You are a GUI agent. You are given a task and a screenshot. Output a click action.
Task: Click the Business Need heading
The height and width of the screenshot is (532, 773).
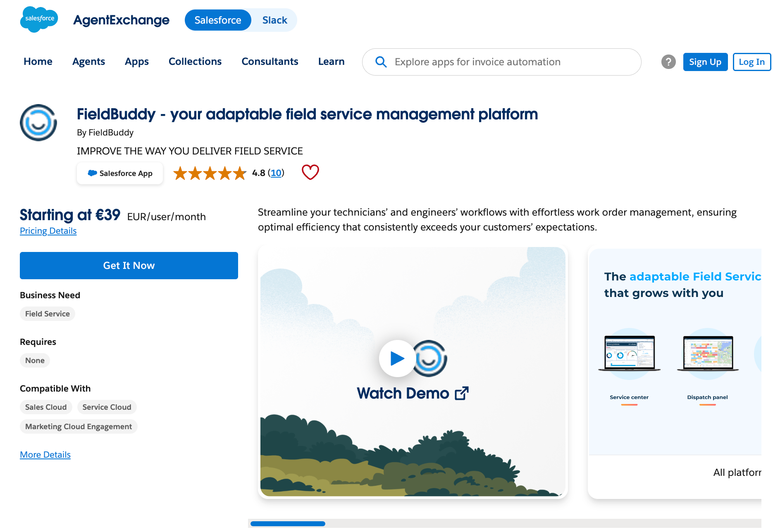(x=50, y=295)
